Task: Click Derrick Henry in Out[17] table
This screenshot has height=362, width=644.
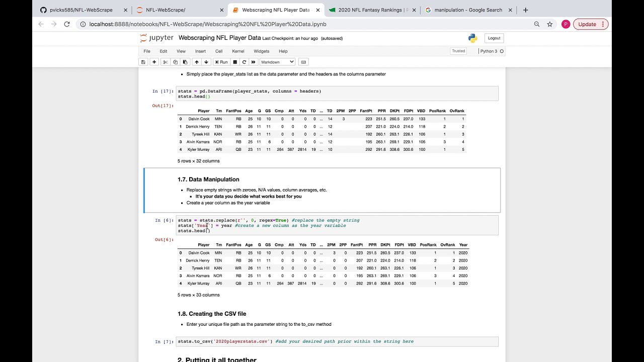Action: point(198,127)
